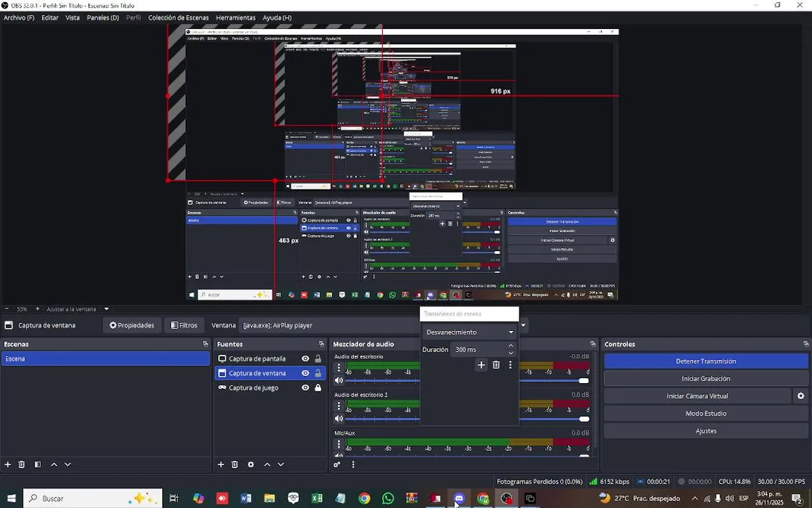
Task: Undock the Mezclador de audio panel
Action: pos(593,344)
